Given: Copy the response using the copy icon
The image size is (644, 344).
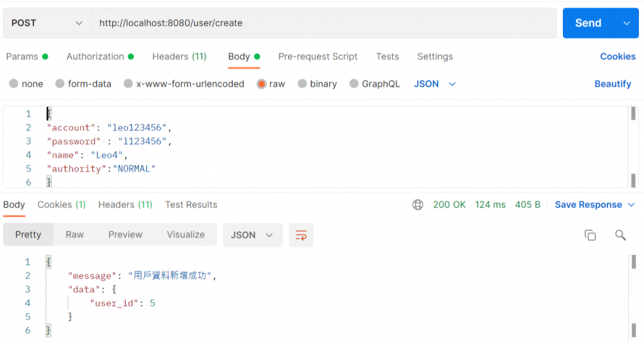Looking at the screenshot, I should tap(590, 235).
